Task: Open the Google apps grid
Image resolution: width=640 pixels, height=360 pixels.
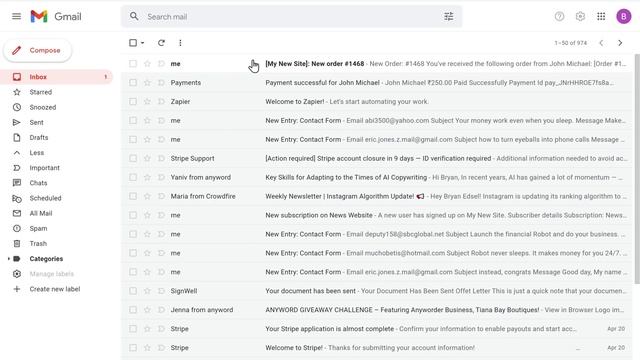Action: 601,16
